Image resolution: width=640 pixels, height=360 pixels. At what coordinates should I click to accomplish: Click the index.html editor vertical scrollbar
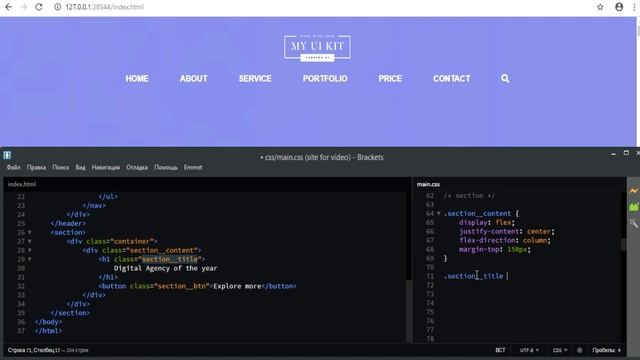(409, 311)
